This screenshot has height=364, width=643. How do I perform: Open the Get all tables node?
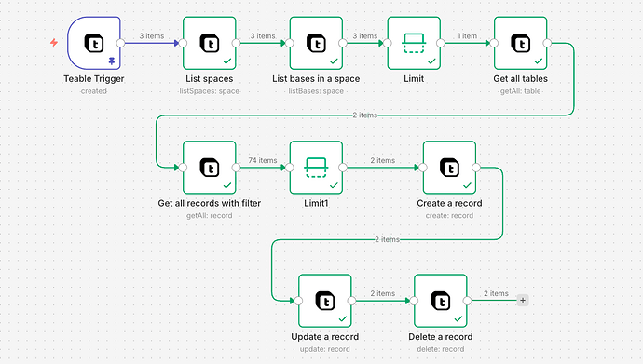pyautogui.click(x=520, y=43)
